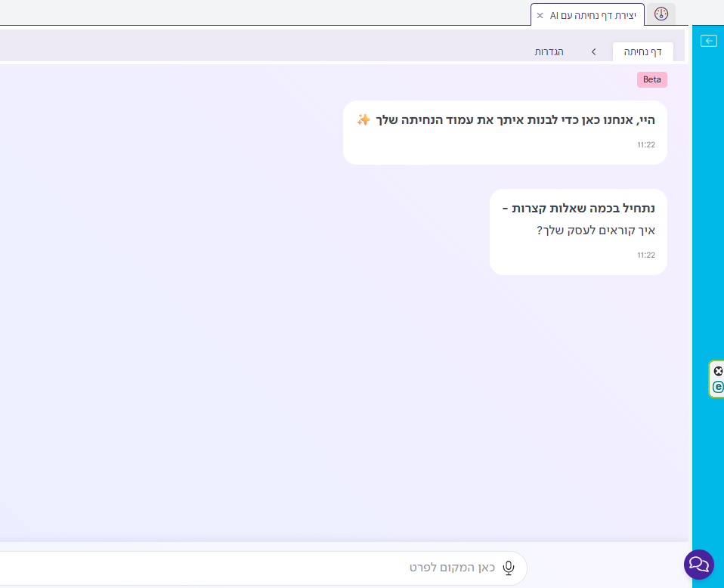724x588 pixels.
Task: Click the sidebar collapse arrow icon
Action: point(708,41)
